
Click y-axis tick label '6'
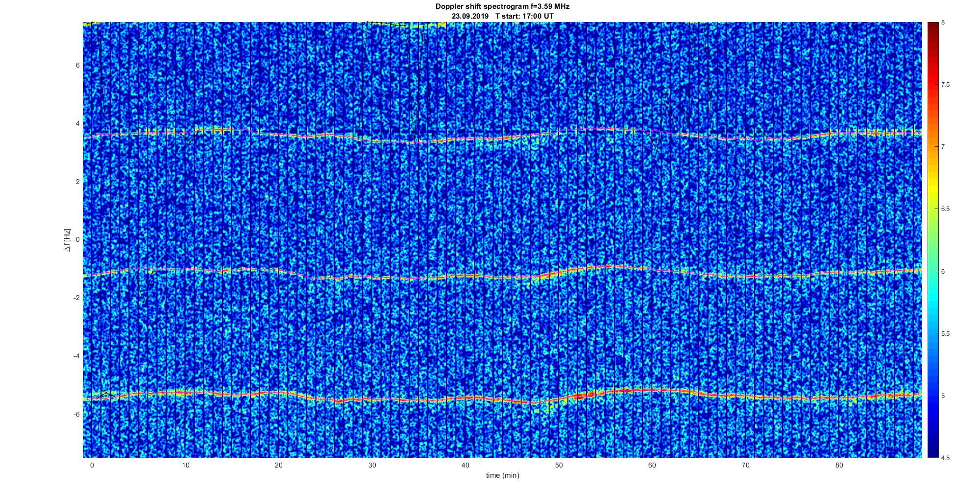(77, 65)
